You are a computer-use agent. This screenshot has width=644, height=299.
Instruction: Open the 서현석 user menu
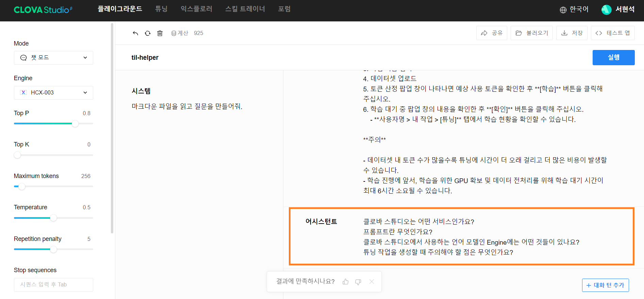(x=618, y=10)
